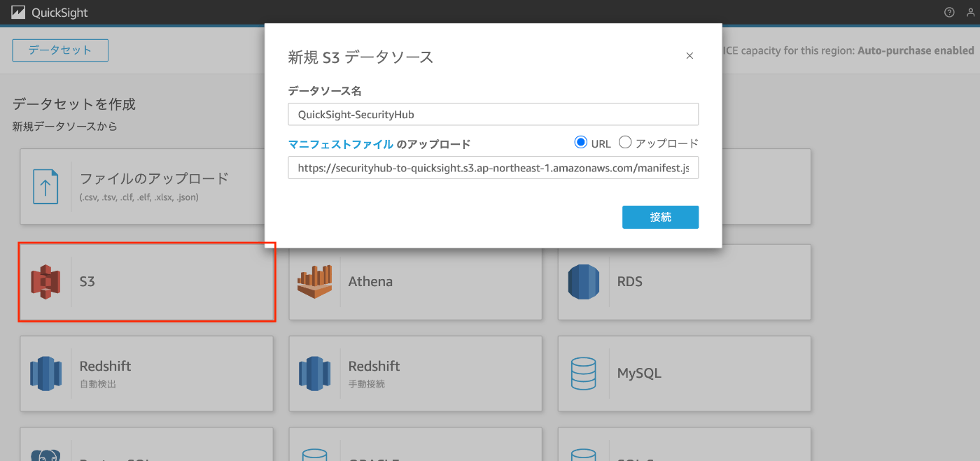
Task: Open the help question mark icon
Action: coord(949,13)
